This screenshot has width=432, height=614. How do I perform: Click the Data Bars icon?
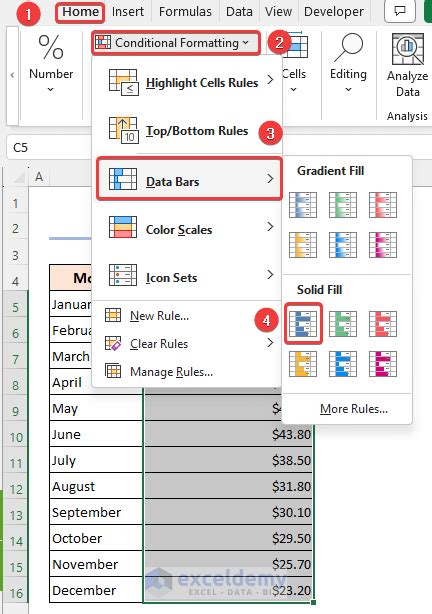pos(123,179)
